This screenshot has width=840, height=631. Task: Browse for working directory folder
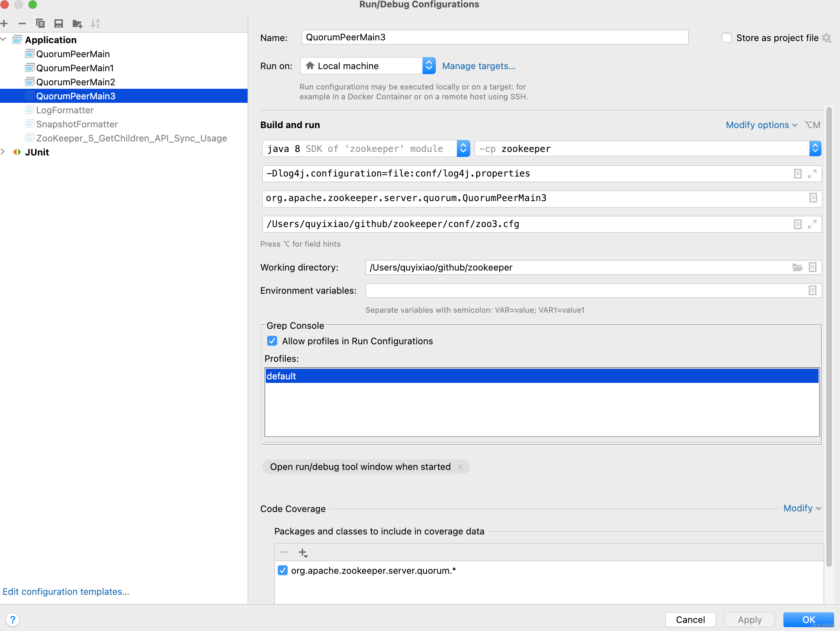[x=798, y=267]
